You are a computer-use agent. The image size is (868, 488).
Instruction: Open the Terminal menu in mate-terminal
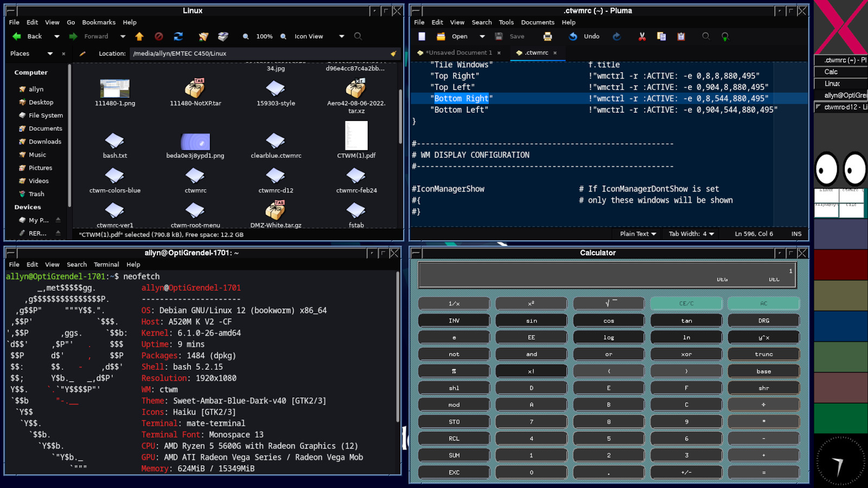(106, 265)
